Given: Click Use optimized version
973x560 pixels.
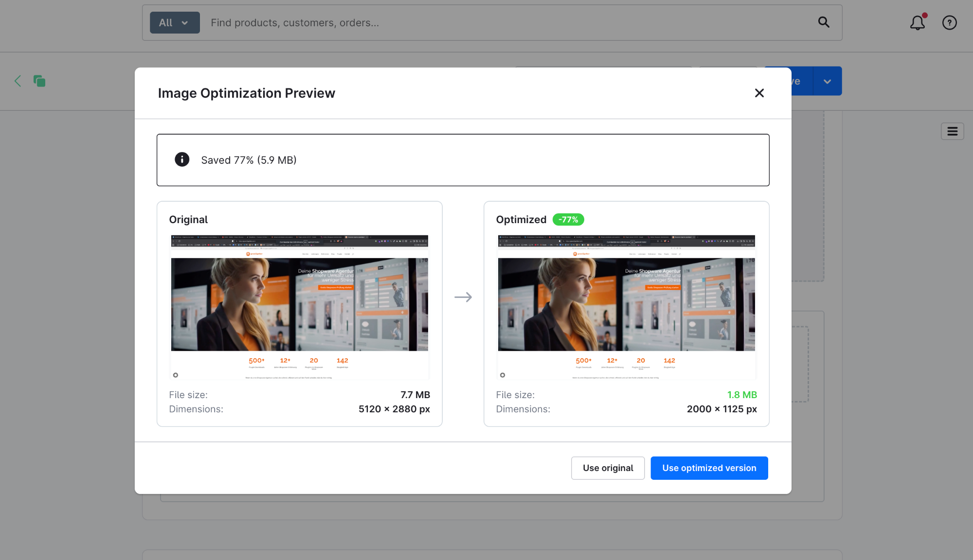Looking at the screenshot, I should coord(709,468).
